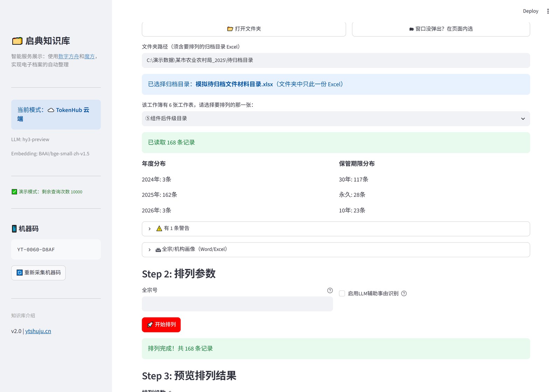Click the file name 模拟待归档文件材料目录.xlsx

tap(234, 84)
